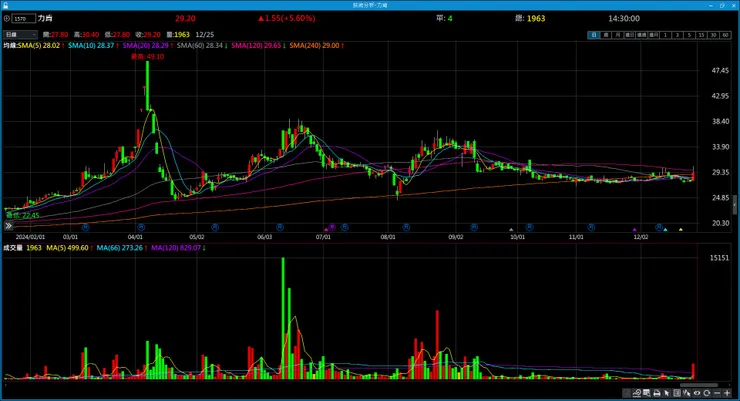Click the refresh circle icon

pos(706,393)
